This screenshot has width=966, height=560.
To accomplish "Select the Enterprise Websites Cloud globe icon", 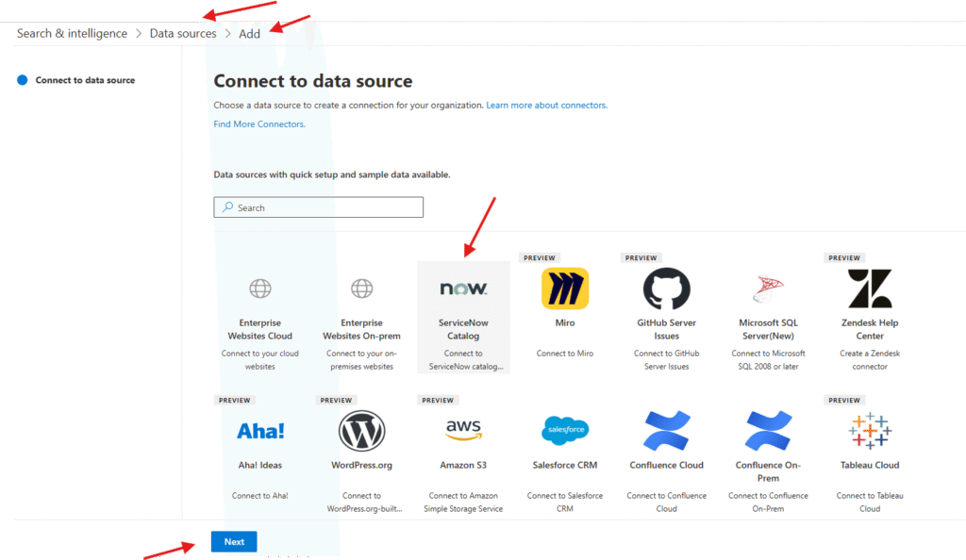I will point(260,288).
